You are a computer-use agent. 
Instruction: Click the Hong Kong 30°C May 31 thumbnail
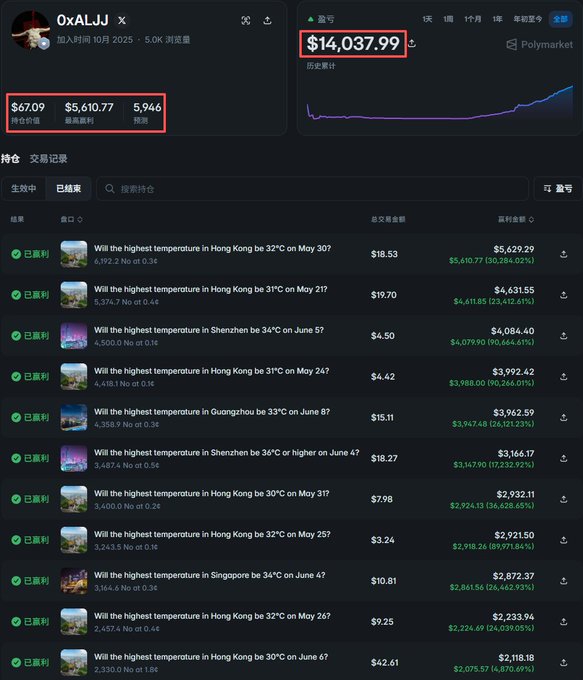click(74, 499)
